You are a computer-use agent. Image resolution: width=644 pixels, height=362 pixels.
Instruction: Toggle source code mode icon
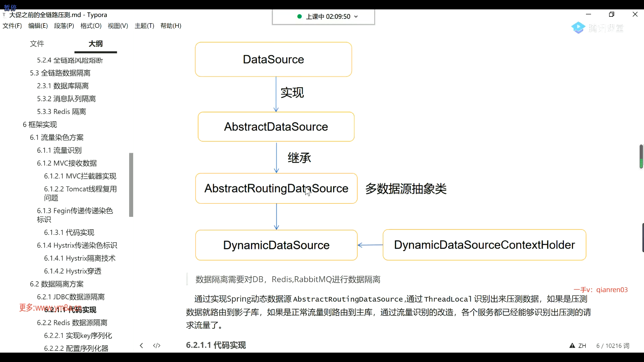157,346
